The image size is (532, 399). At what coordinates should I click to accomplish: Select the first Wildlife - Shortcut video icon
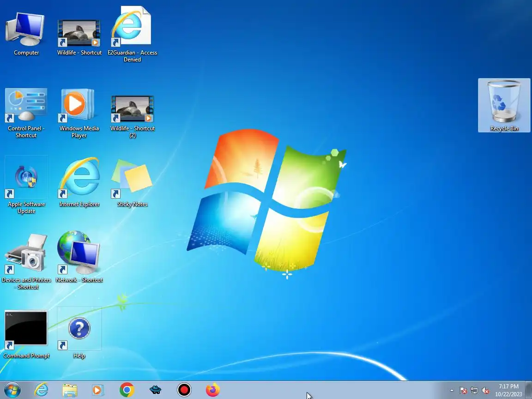click(x=79, y=36)
